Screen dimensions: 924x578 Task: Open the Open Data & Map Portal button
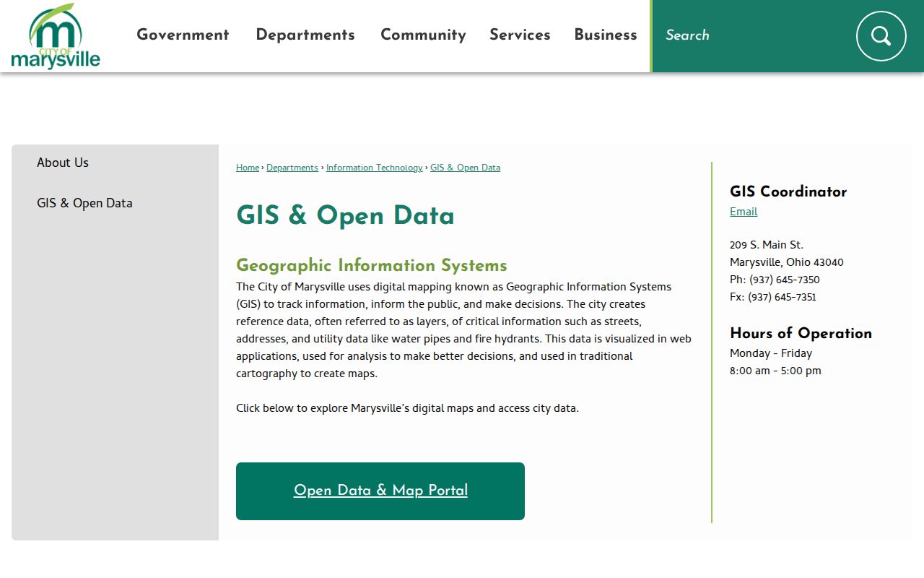click(380, 491)
